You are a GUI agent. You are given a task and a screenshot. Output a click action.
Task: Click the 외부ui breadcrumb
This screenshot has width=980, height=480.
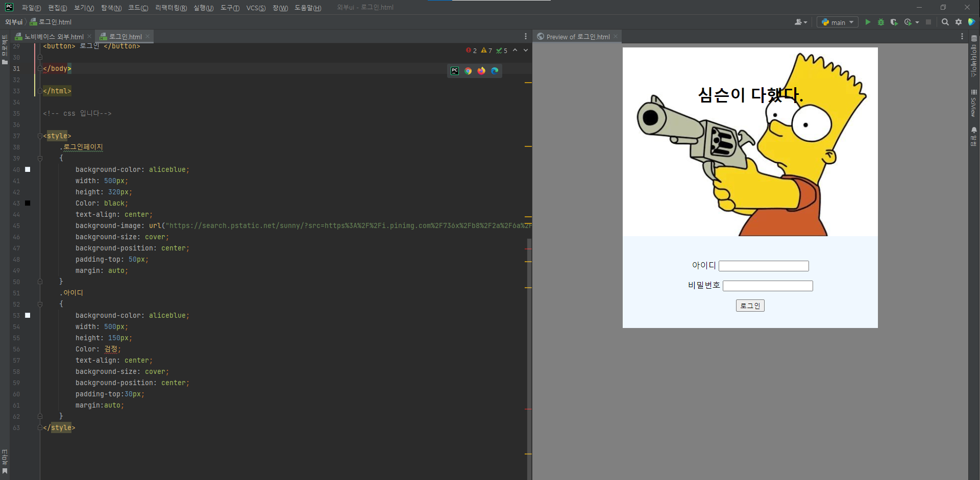(14, 22)
